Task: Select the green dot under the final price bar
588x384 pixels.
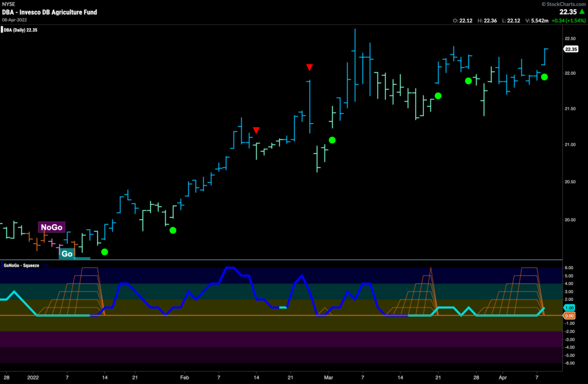Action: (x=544, y=77)
